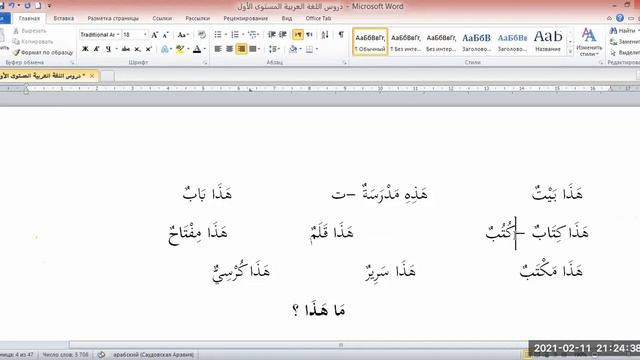
Task: Decrease paragraph indent
Action: [x=272, y=35]
